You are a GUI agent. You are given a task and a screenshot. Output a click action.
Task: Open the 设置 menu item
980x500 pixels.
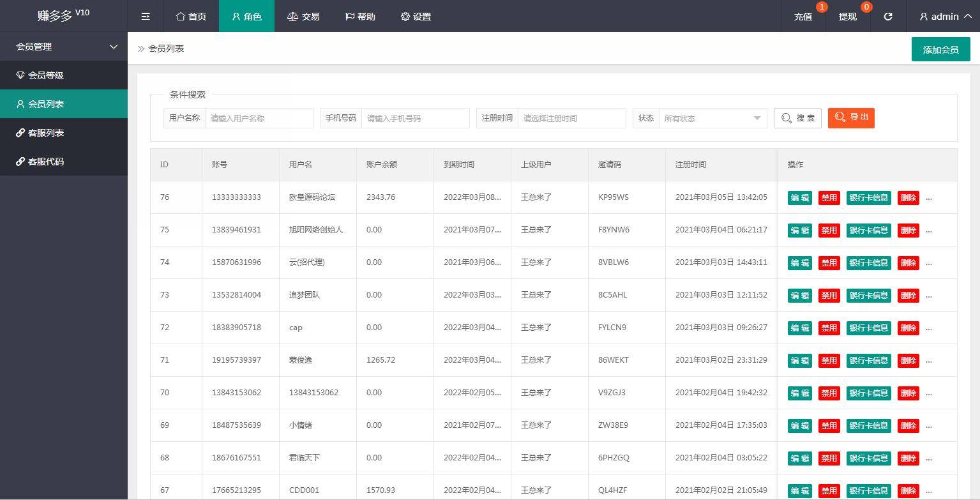[415, 17]
